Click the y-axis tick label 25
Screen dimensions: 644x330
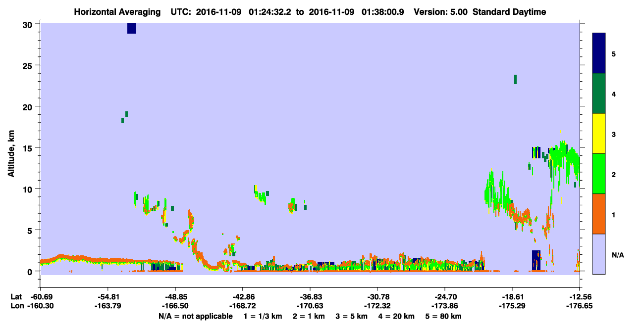(28, 65)
